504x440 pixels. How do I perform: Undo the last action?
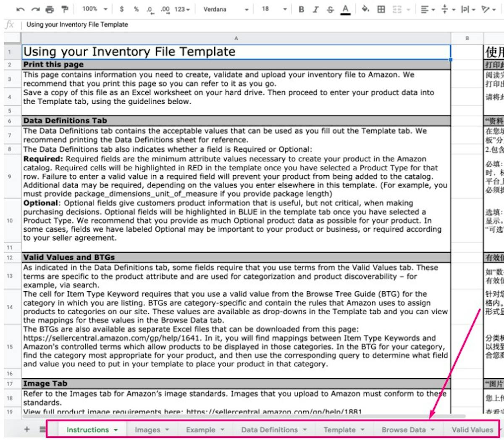pyautogui.click(x=20, y=9)
